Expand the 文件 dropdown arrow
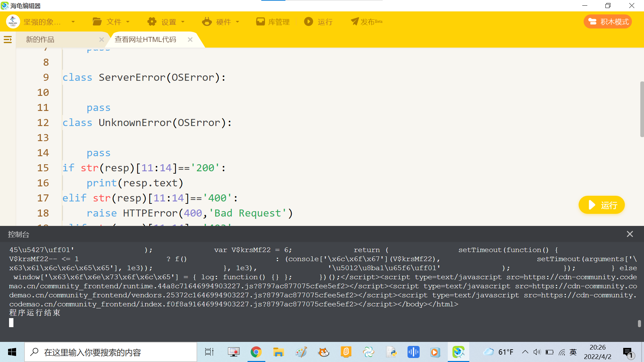644x362 pixels. click(x=128, y=22)
